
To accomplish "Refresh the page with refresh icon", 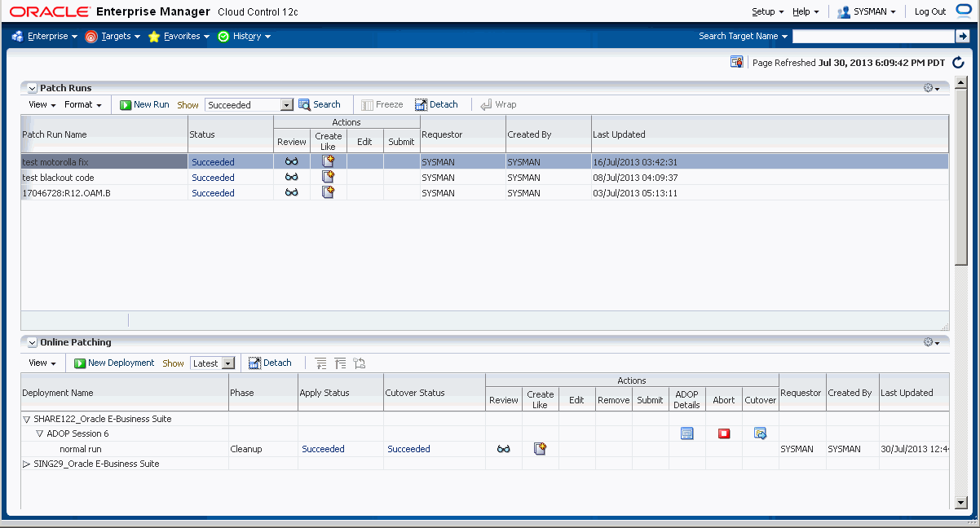I will point(958,62).
